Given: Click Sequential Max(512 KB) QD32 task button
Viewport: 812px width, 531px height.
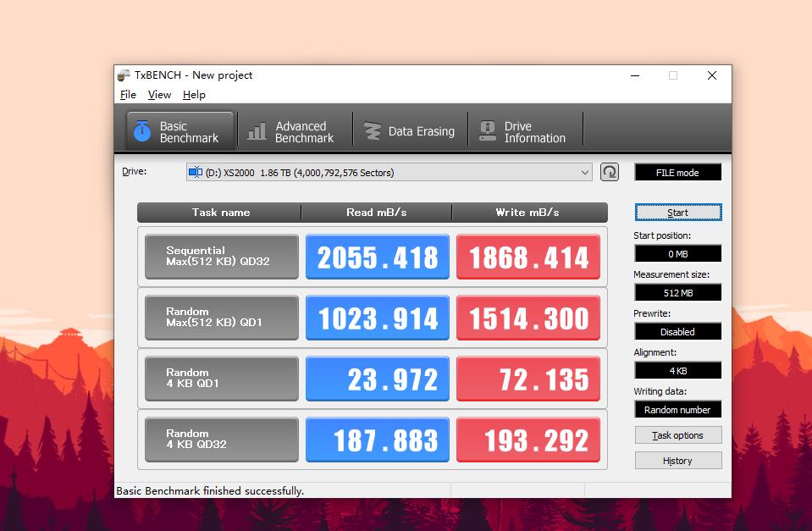Looking at the screenshot, I should pyautogui.click(x=222, y=257).
